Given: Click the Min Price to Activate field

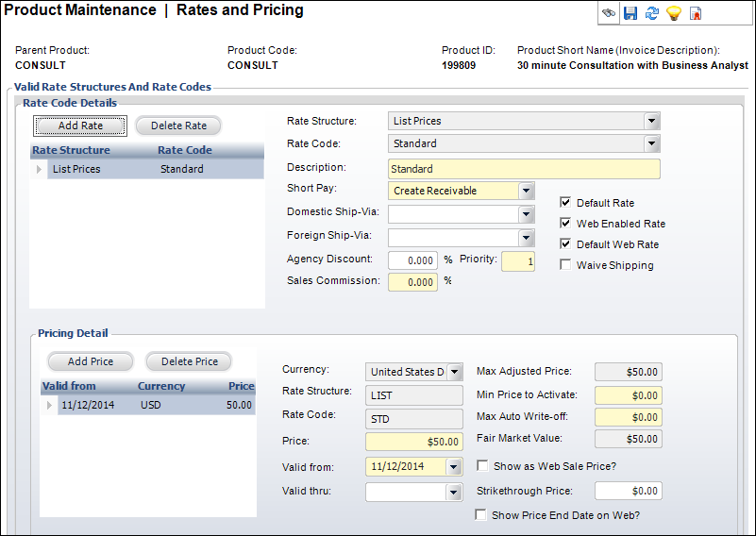Looking at the screenshot, I should point(629,395).
